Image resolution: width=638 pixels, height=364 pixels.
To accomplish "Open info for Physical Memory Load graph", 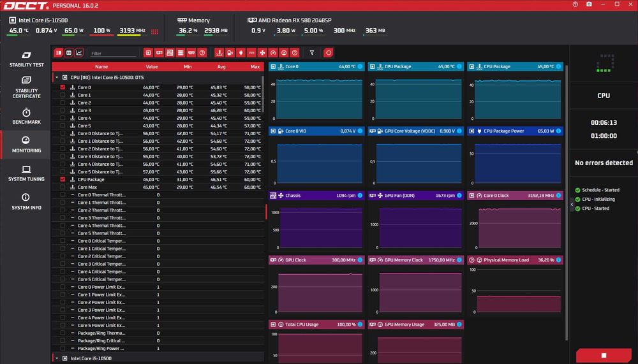I will click(x=559, y=260).
